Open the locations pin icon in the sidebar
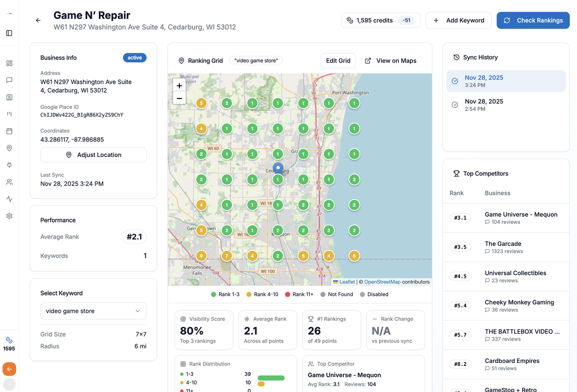 (x=9, y=148)
